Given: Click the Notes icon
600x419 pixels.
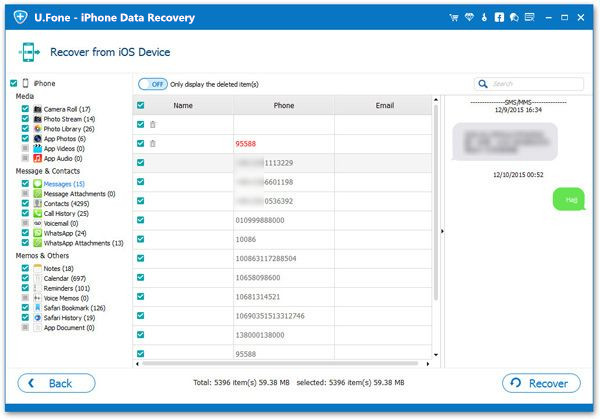Looking at the screenshot, I should pos(38,268).
